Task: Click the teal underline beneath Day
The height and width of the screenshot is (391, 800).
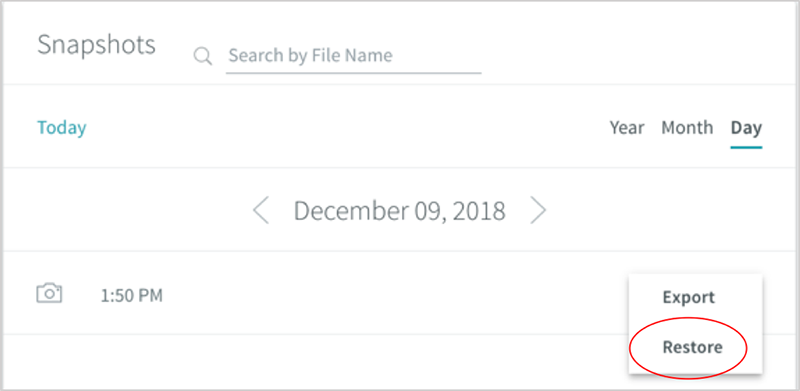Action: 746,148
